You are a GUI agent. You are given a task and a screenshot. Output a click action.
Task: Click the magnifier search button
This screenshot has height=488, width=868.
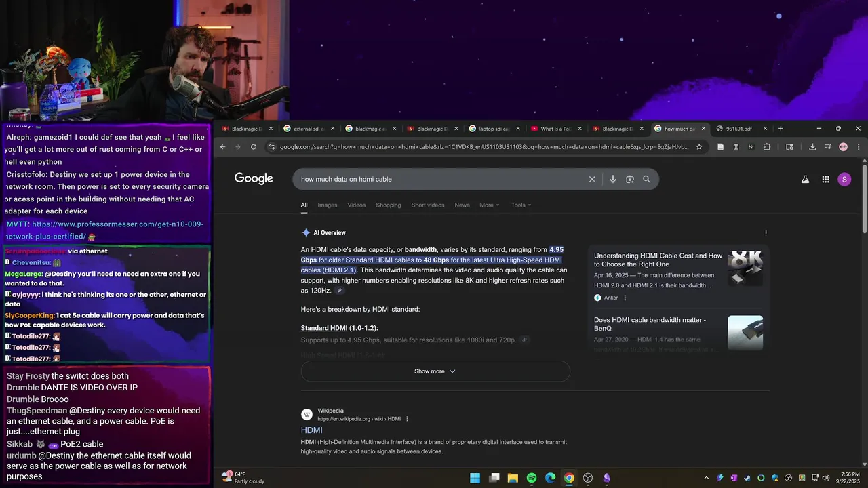pyautogui.click(x=646, y=179)
